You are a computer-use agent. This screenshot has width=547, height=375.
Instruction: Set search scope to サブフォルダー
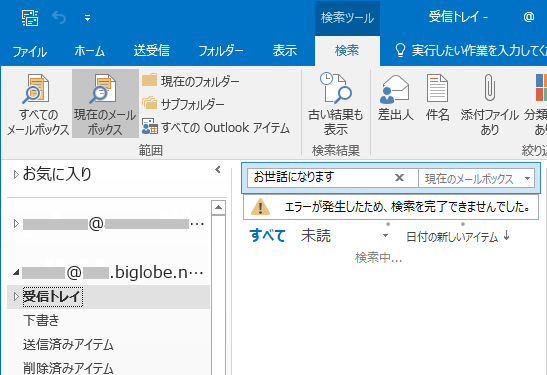coord(183,104)
